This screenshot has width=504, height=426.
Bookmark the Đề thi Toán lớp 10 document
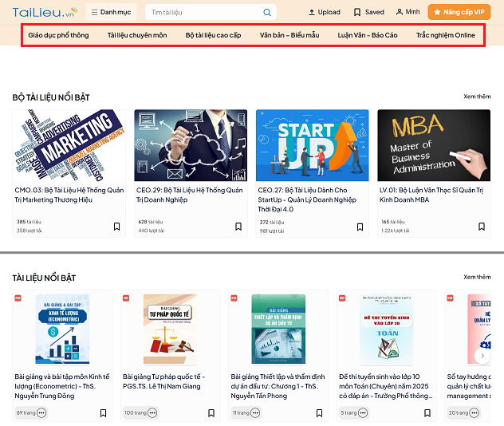coord(427,412)
